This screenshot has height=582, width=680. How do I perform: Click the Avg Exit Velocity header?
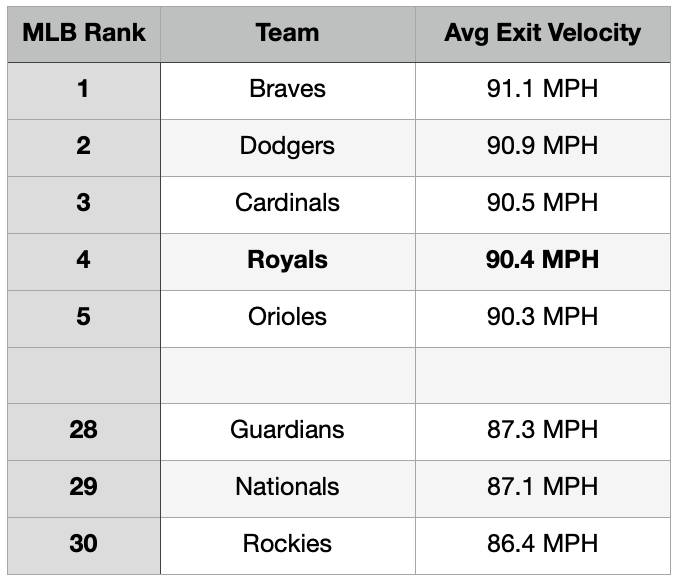point(542,32)
